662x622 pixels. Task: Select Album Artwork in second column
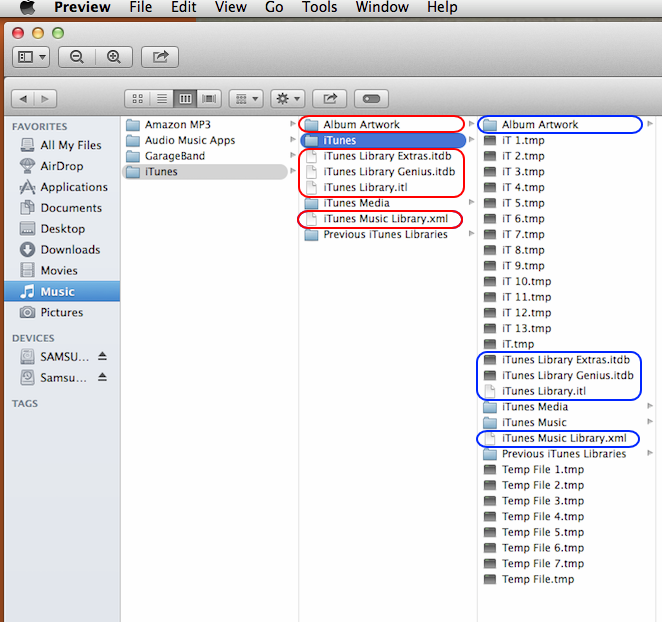382,125
